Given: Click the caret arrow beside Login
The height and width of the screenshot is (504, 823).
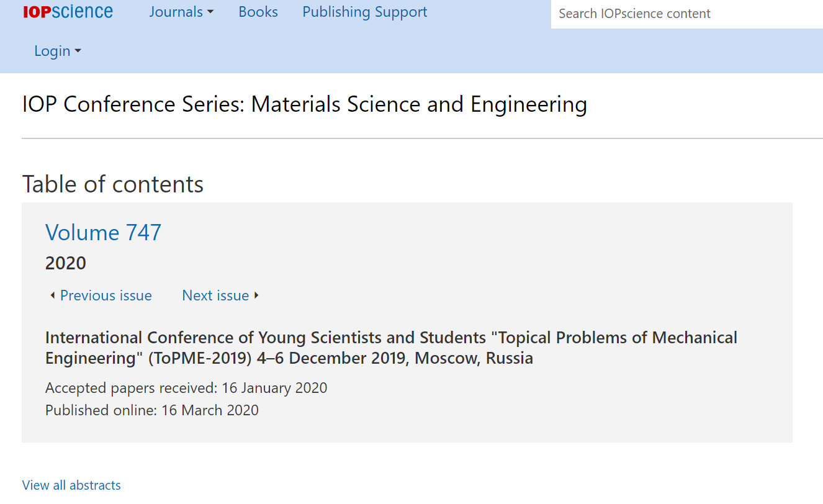Looking at the screenshot, I should pyautogui.click(x=78, y=52).
